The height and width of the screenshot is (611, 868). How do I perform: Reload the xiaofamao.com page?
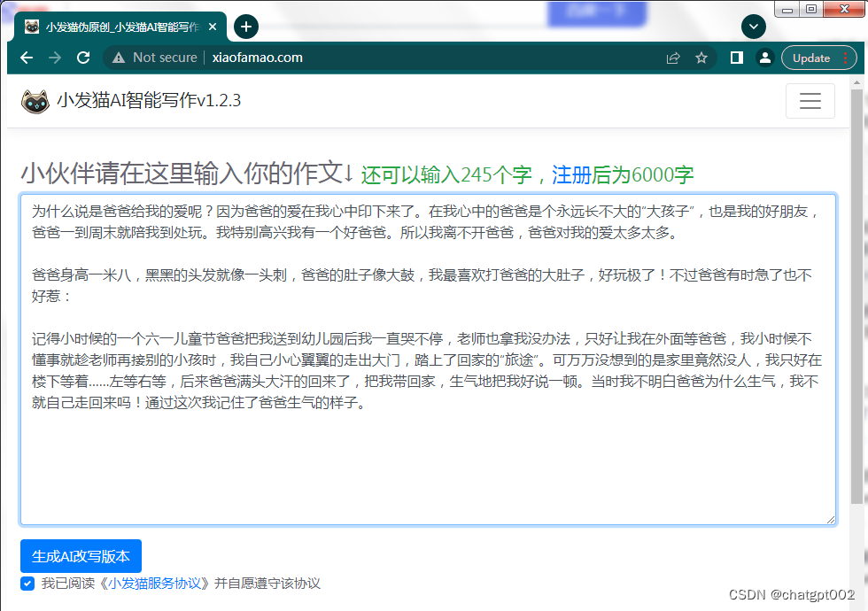pos(83,58)
